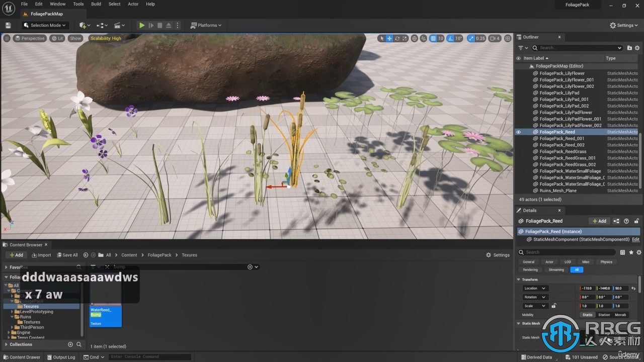The height and width of the screenshot is (362, 644).
Task: Open grid snap size 10 dropdown
Action: pyautogui.click(x=440, y=38)
